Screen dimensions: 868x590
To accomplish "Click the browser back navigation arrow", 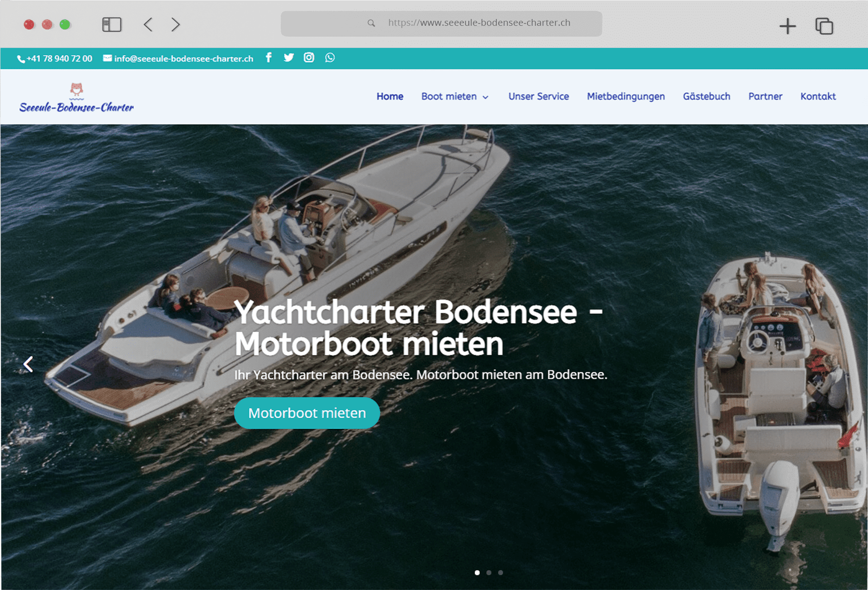I will coord(148,24).
